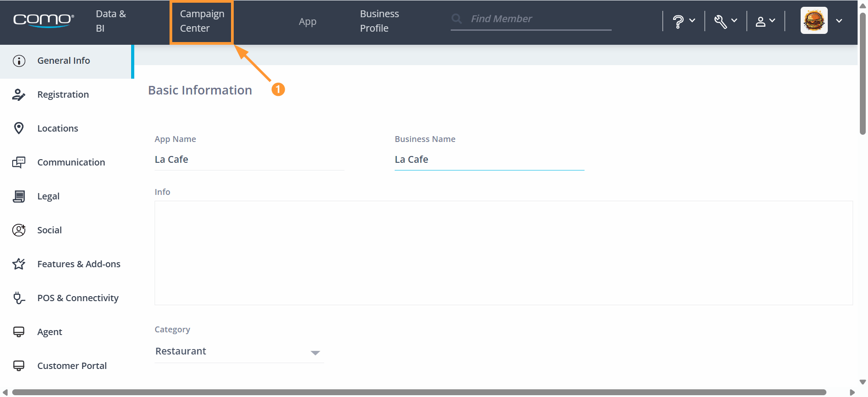
Task: Expand the help question mark menu
Action: pyautogui.click(x=684, y=21)
